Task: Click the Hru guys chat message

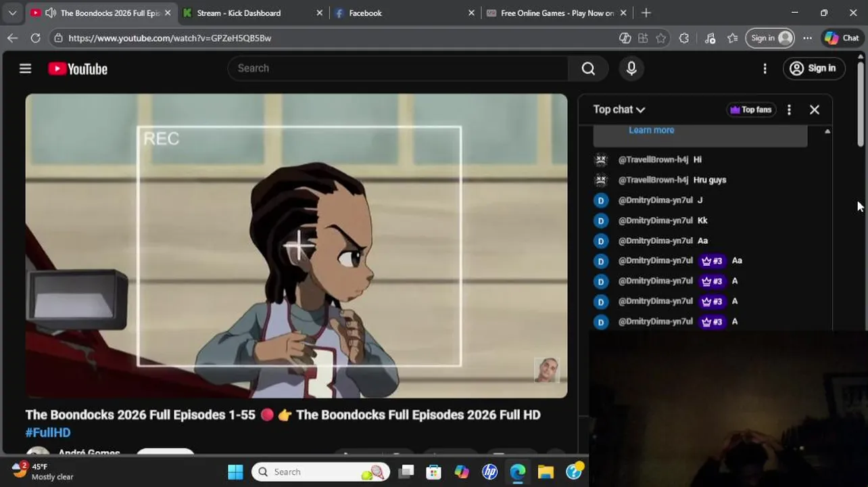Action: 710,180
